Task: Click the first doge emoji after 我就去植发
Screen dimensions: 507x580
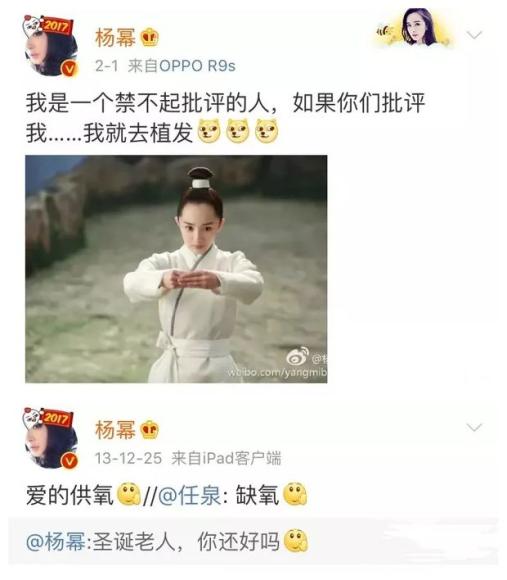Action: click(x=209, y=131)
